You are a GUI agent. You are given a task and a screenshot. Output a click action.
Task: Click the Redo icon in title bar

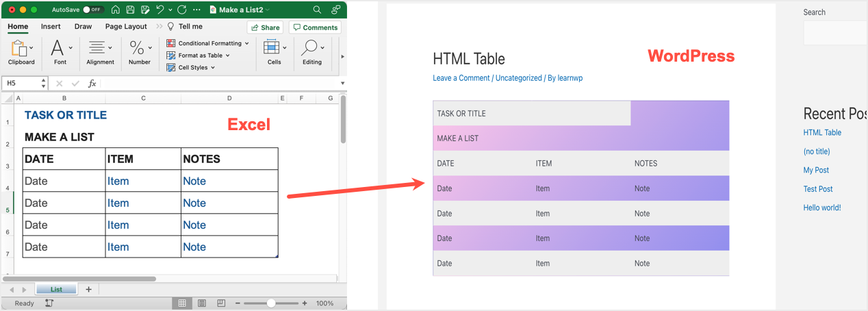[182, 10]
